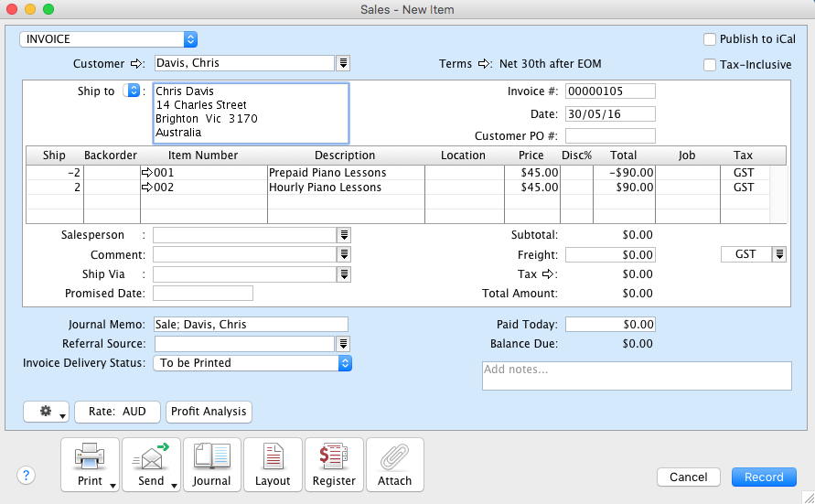
Task: Click the Profit Analysis button
Action: (209, 412)
